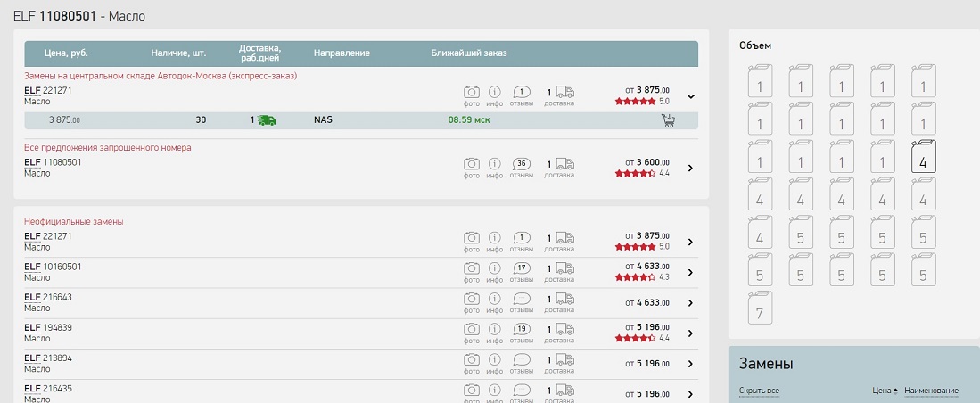This screenshot has height=403, width=980.
Task: Click price от 5 196.00 for ELF 213894
Action: coord(647,364)
